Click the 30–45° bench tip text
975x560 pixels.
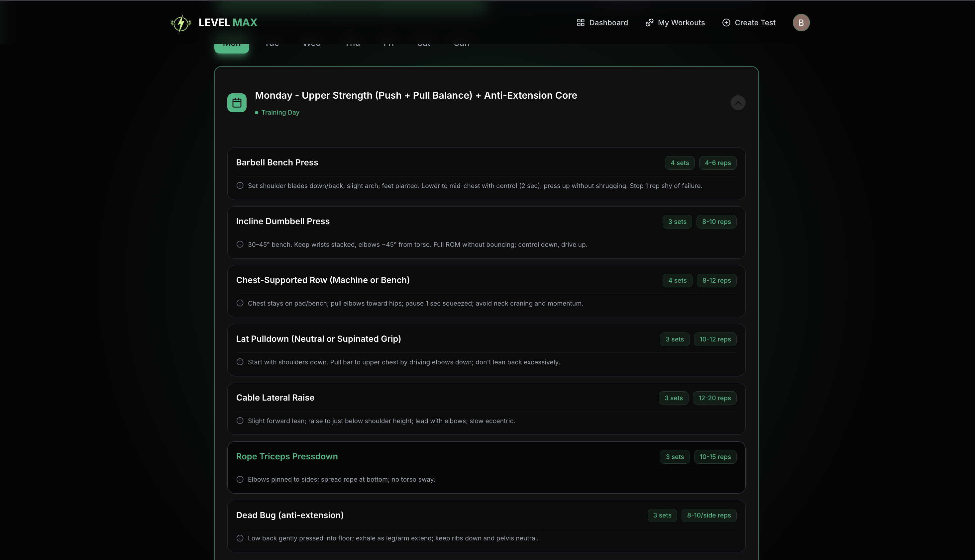coord(417,244)
